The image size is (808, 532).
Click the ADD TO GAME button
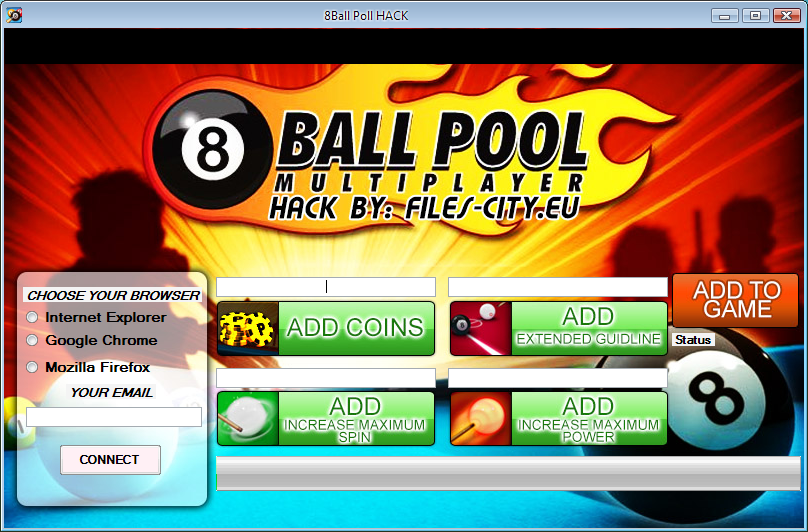click(736, 301)
